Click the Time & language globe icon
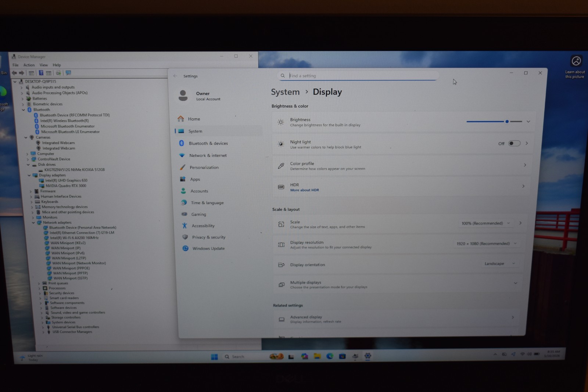Screen dimensions: 588x392 [x=184, y=203]
